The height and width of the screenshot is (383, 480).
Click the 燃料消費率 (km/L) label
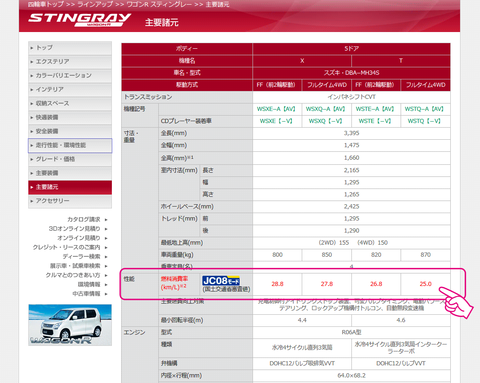174,283
